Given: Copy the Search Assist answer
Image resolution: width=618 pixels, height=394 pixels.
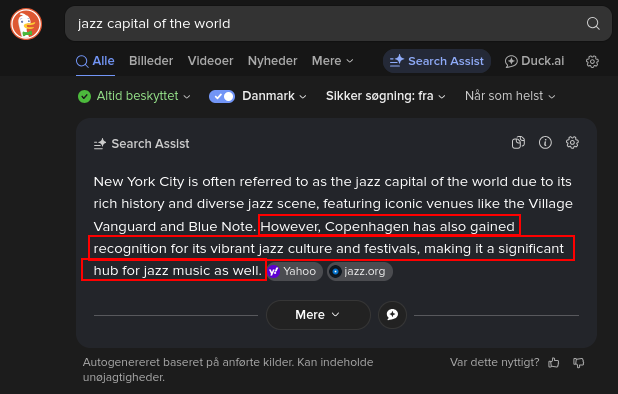Looking at the screenshot, I should [x=518, y=143].
